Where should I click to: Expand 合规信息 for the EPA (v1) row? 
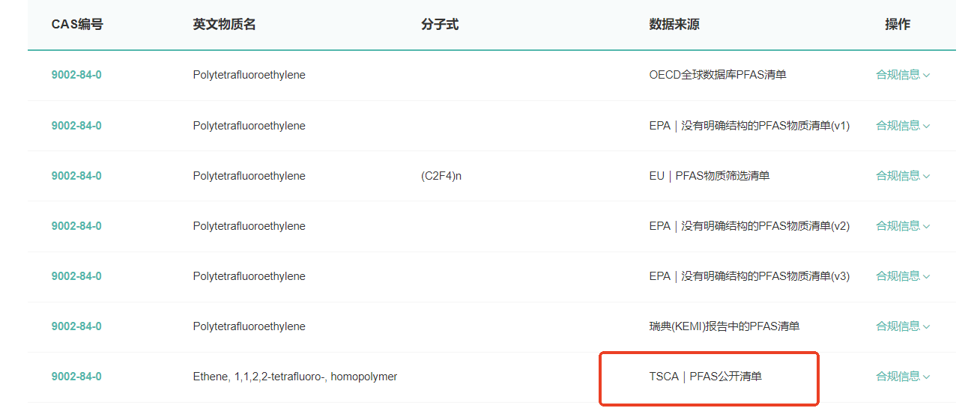pyautogui.click(x=902, y=126)
